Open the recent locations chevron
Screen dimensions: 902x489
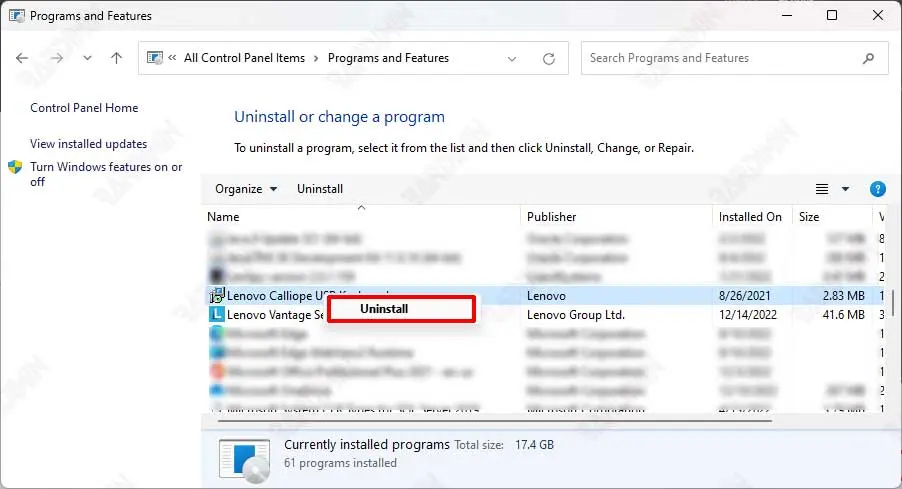[x=87, y=58]
